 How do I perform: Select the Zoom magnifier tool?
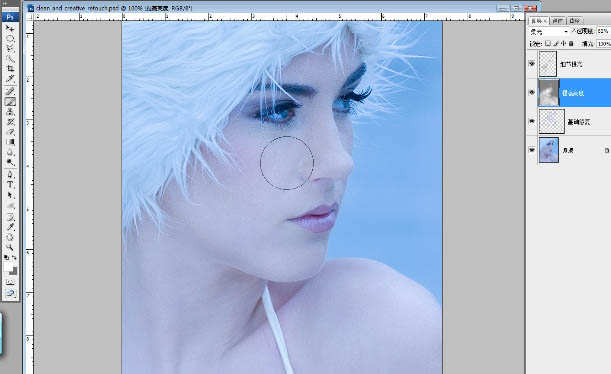click(10, 247)
